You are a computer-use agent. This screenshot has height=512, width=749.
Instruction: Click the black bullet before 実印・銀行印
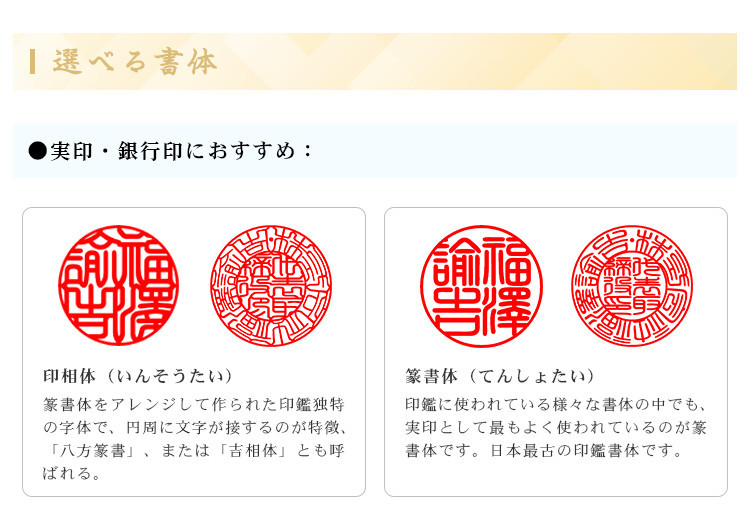coord(38,151)
